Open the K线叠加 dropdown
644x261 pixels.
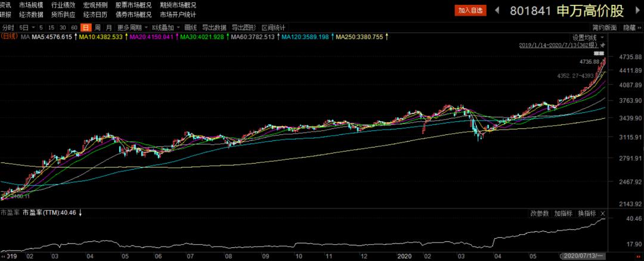point(166,27)
